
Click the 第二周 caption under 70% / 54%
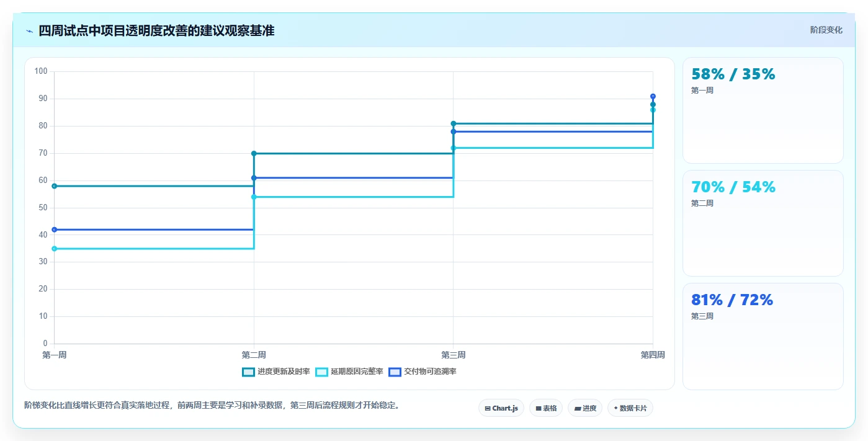click(702, 203)
